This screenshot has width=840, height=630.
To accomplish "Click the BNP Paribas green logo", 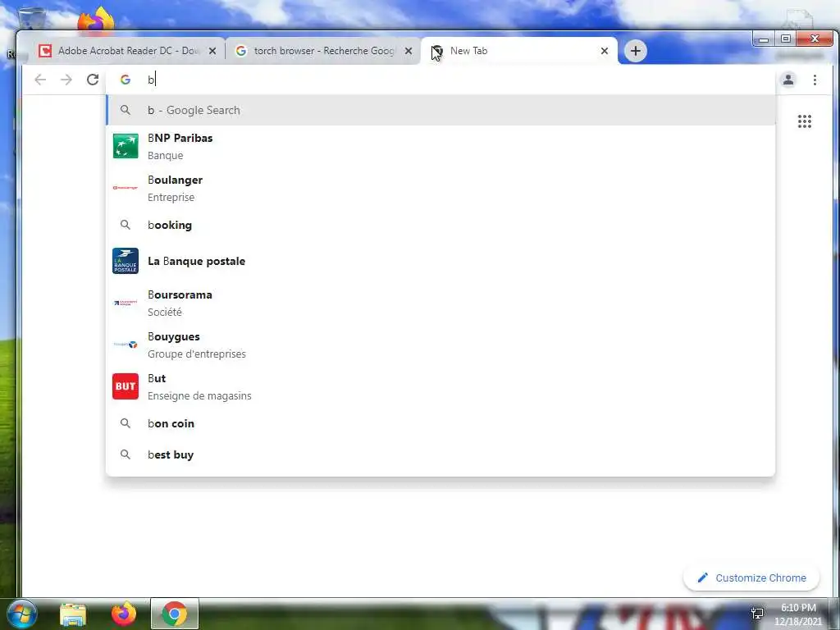I will click(x=126, y=146).
